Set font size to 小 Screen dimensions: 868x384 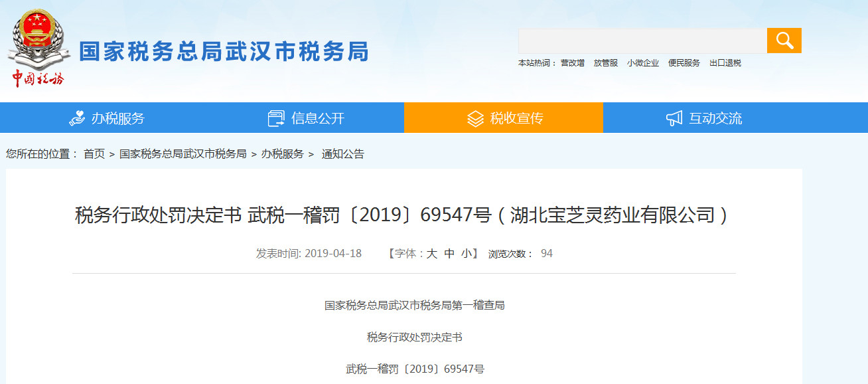pyautogui.click(x=467, y=253)
